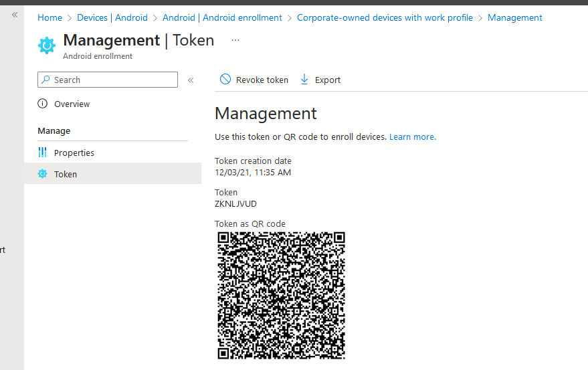This screenshot has width=588, height=370.
Task: Click the date 12/03/21, 11:35 AM
Action: 253,172
